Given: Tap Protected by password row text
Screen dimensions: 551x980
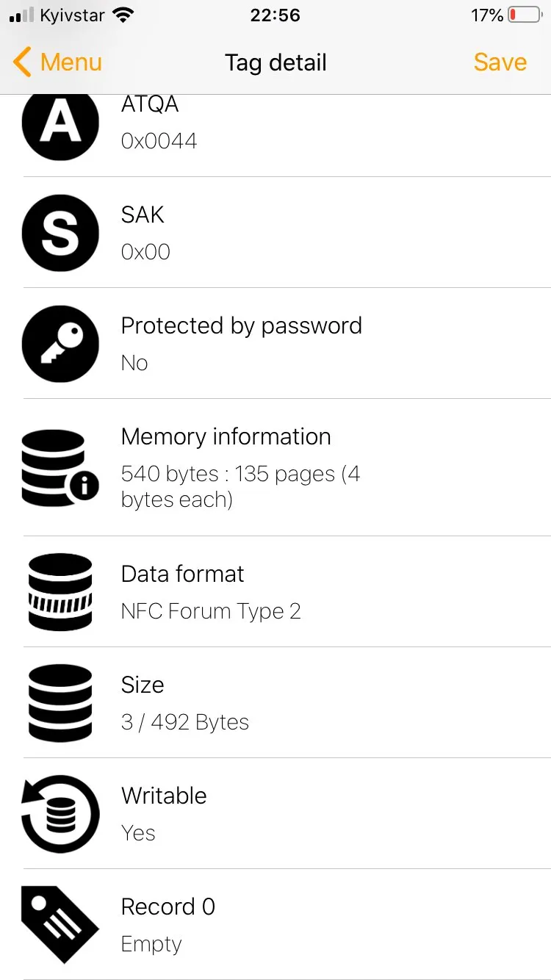Looking at the screenshot, I should pos(241,326).
